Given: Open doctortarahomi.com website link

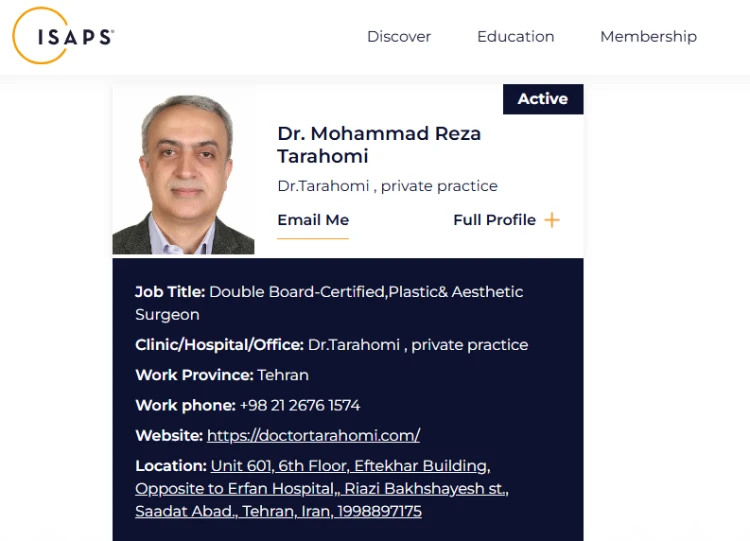Looking at the screenshot, I should coord(313,435).
